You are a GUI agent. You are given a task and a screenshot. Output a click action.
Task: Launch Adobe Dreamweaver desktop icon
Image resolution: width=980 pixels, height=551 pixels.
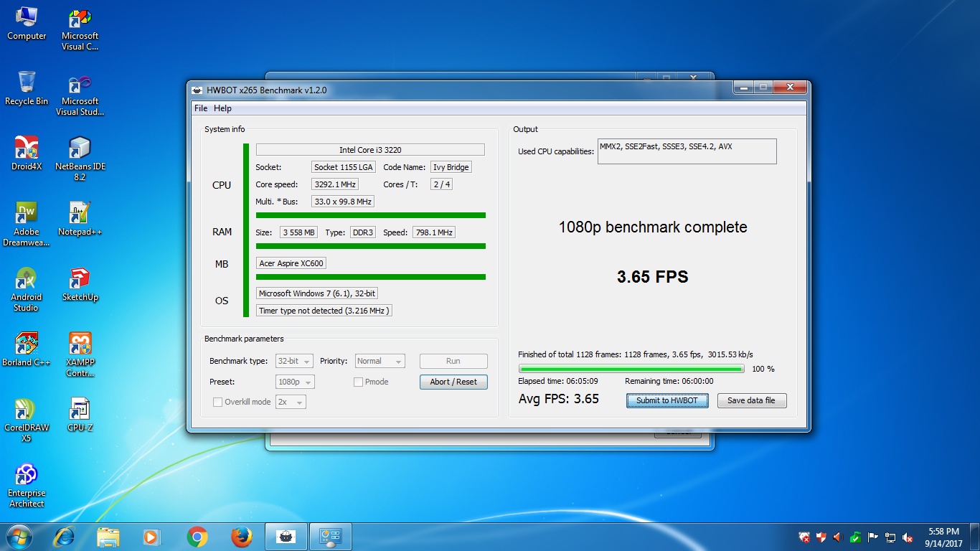[27, 225]
